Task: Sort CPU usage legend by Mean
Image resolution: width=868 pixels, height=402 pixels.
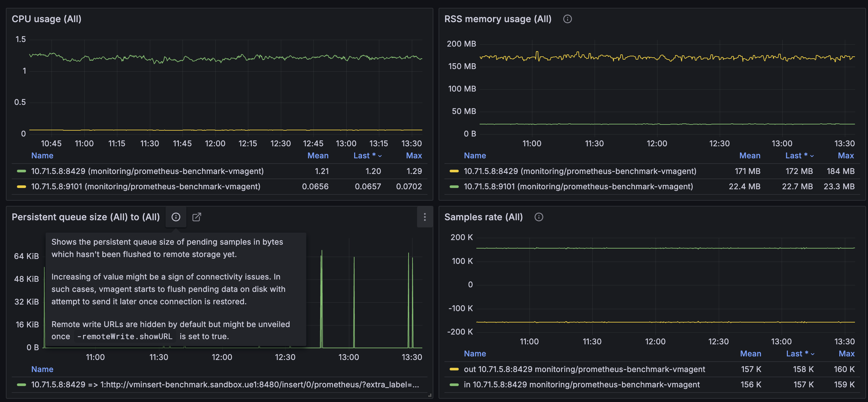Action: point(318,156)
